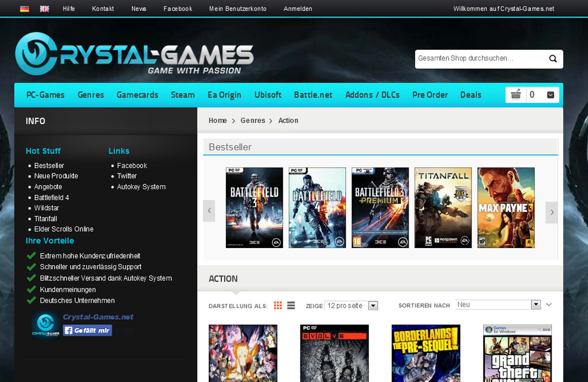Open Steam menu
Image resolution: width=588 pixels, height=382 pixels.
pyautogui.click(x=183, y=95)
